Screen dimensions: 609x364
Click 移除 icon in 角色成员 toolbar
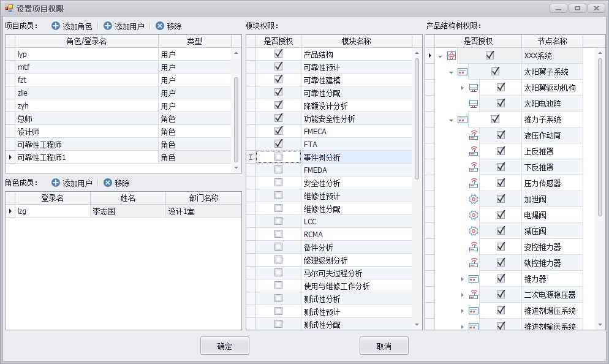tap(108, 183)
